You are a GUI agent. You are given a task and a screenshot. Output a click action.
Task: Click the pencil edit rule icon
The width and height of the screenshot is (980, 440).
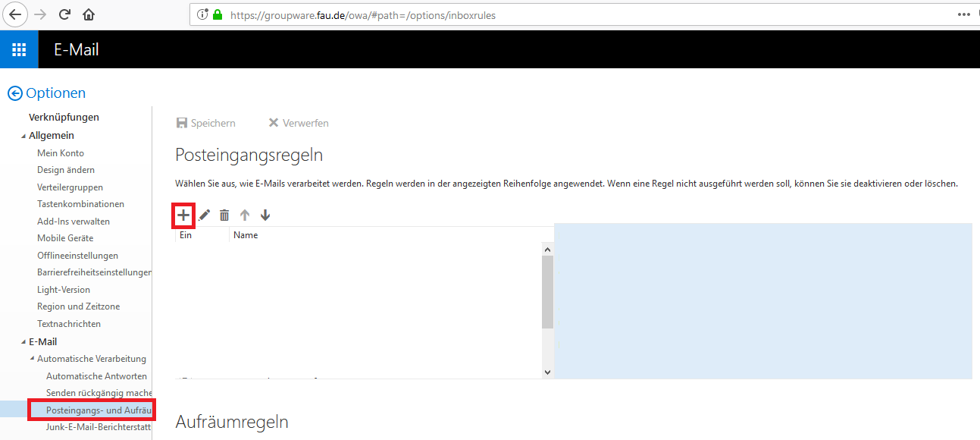click(204, 215)
